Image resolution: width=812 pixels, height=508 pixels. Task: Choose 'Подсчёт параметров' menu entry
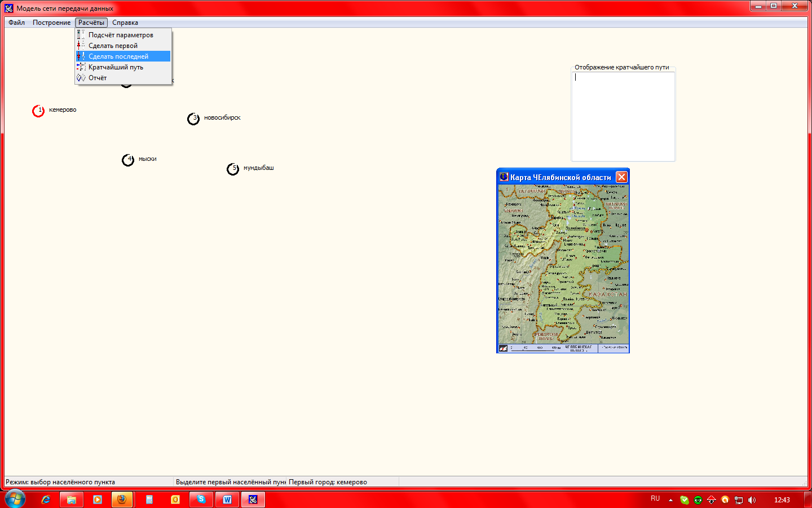[x=121, y=35]
